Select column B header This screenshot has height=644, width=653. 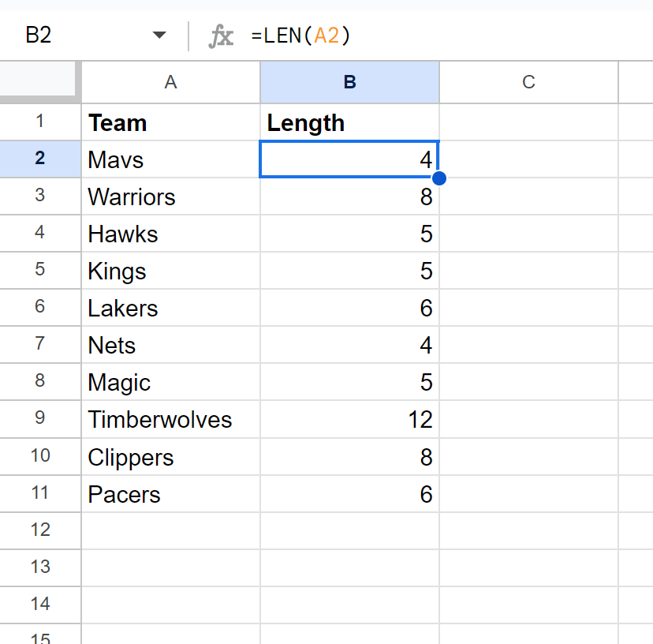click(349, 81)
